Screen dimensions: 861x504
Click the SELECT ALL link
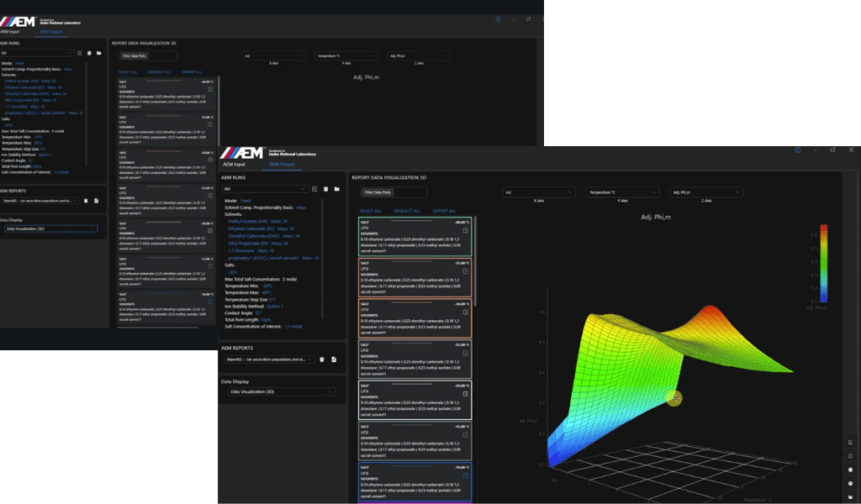coord(371,211)
